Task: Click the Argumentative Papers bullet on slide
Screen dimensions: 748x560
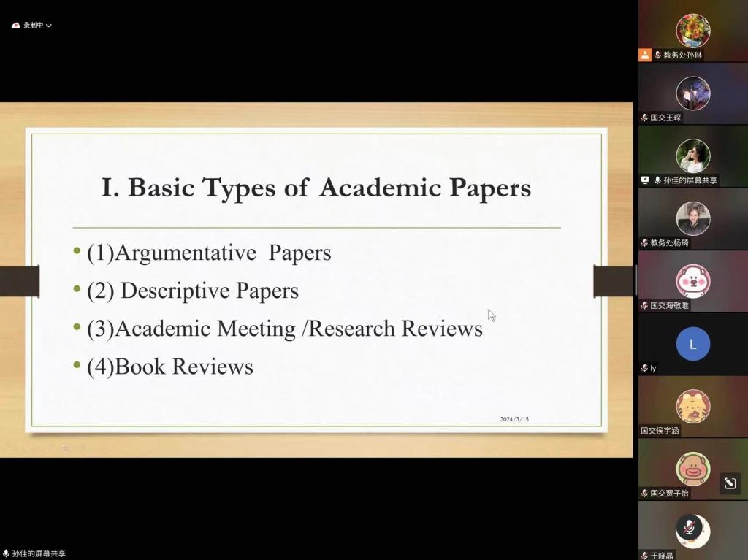Action: pos(208,253)
